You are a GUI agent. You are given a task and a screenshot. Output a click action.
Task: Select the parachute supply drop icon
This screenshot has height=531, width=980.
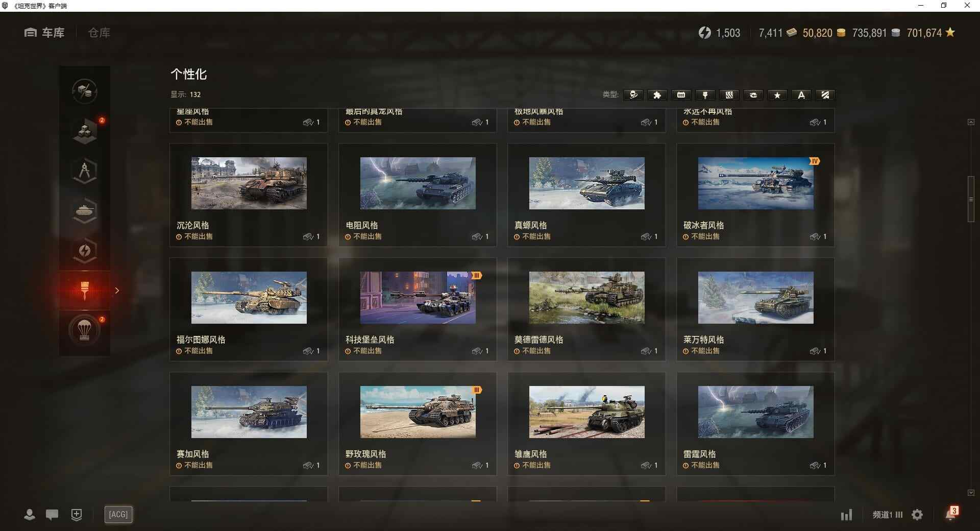(x=85, y=330)
